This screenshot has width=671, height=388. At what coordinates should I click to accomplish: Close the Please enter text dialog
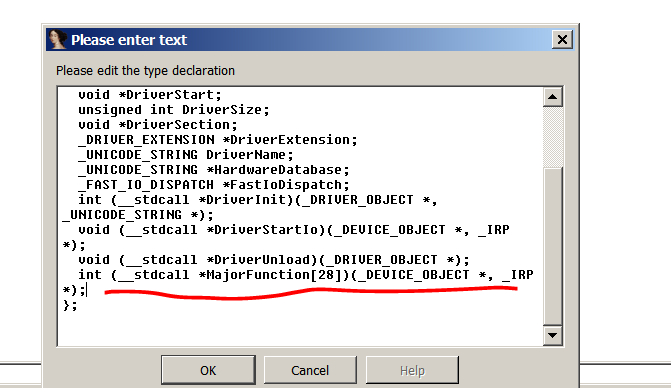(x=562, y=40)
